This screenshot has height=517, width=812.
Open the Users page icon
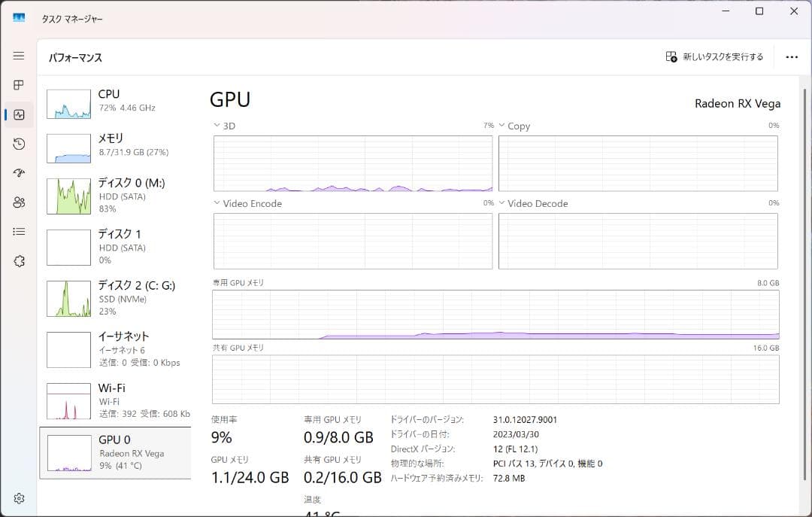point(19,202)
